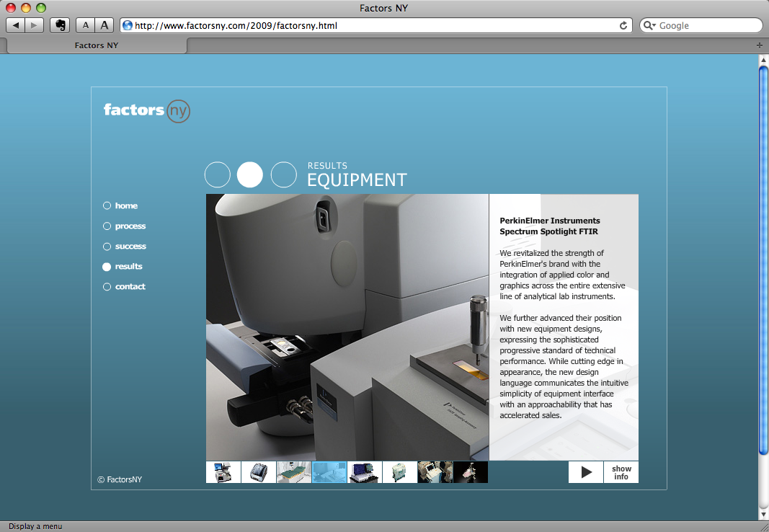Click the scrollbar up arrow
The height and width of the screenshot is (532, 769).
763,59
